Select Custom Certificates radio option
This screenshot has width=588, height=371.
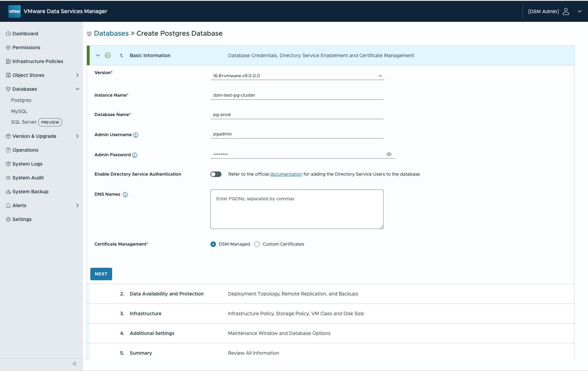tap(257, 244)
